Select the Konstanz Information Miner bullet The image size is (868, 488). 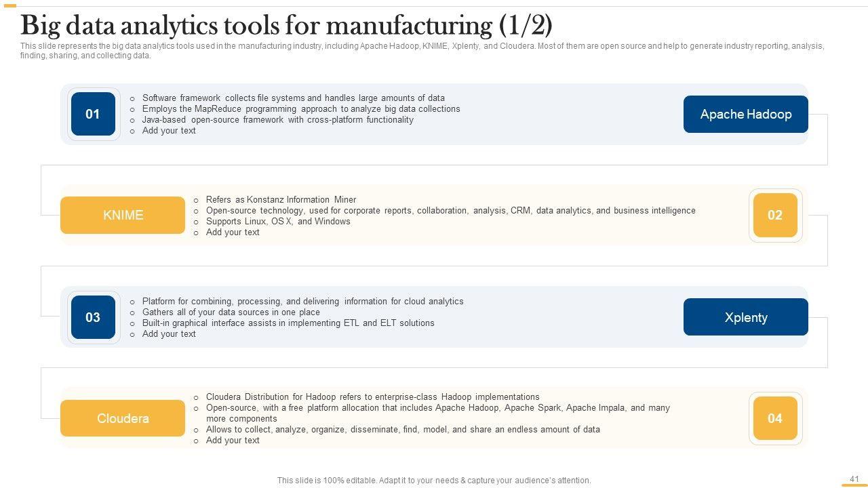click(281, 200)
